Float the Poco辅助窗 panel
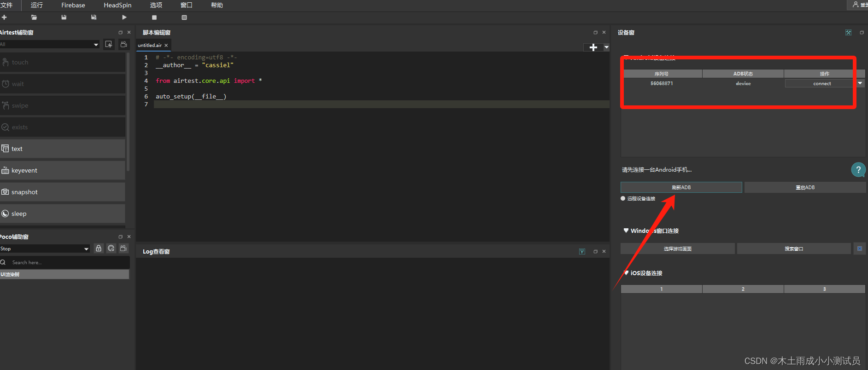Viewport: 868px width, 370px height. click(121, 237)
